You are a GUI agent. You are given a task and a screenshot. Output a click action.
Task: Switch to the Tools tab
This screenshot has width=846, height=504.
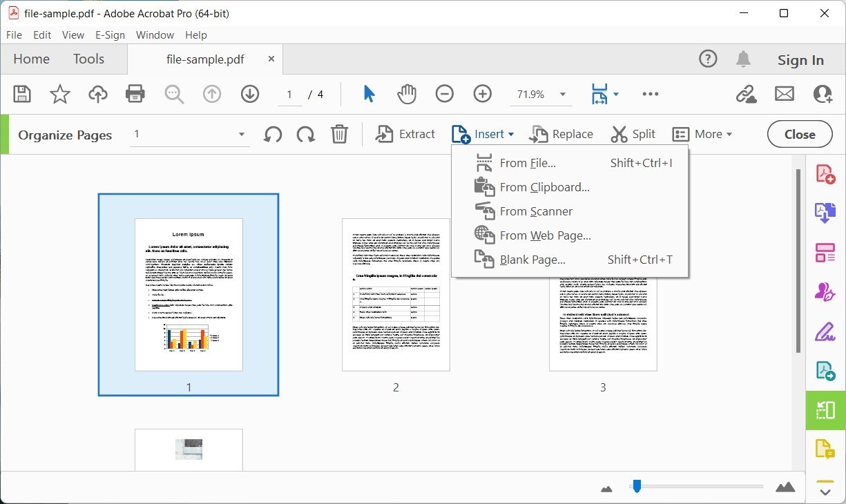coord(88,59)
